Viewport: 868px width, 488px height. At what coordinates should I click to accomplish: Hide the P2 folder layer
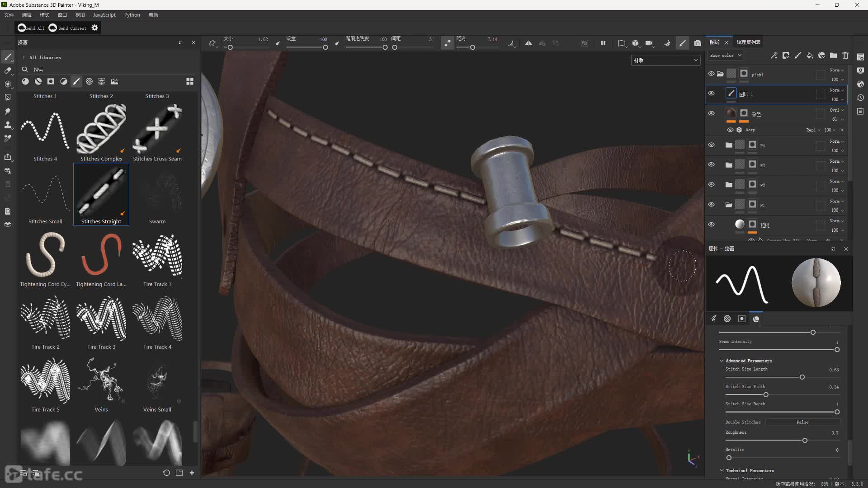(x=711, y=185)
